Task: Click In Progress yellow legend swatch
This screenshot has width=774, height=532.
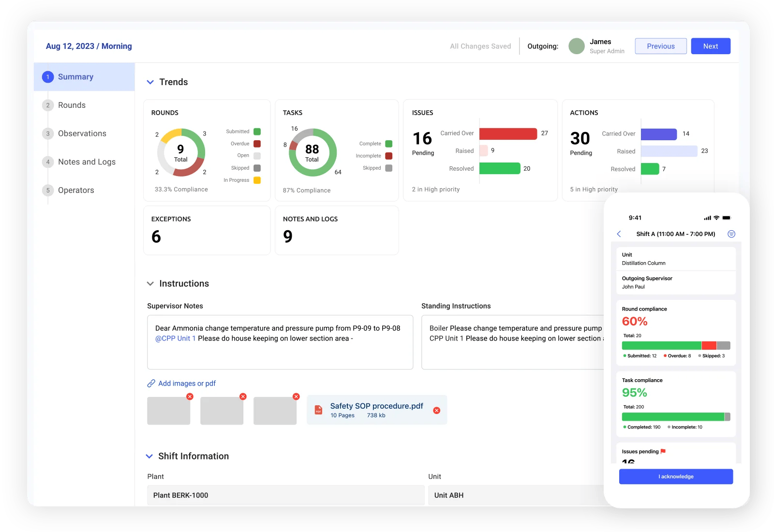Action: [x=257, y=180]
